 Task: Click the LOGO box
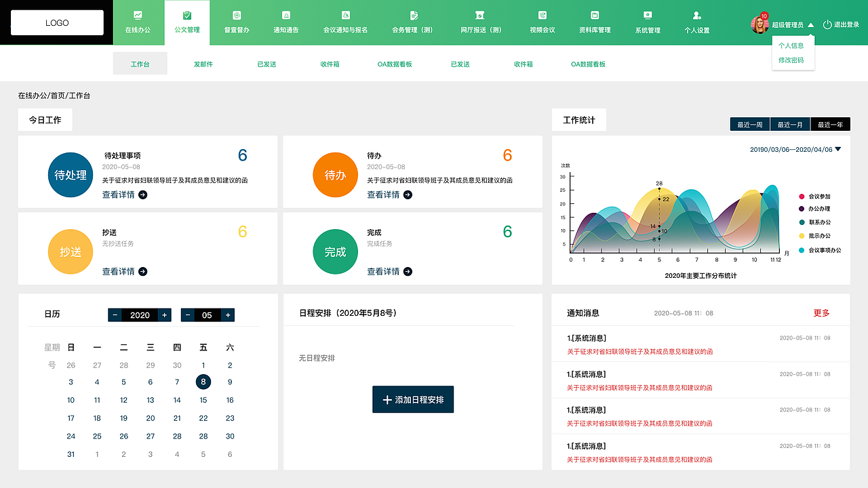[57, 22]
